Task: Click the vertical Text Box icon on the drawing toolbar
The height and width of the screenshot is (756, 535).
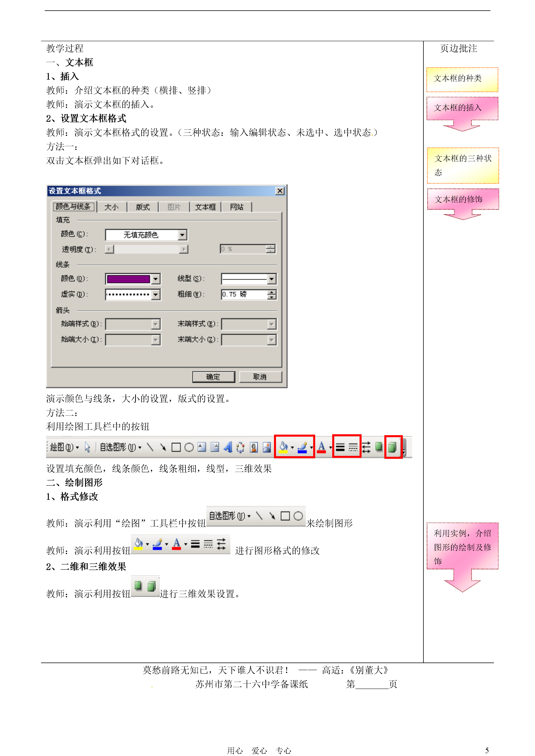Action: 215,447
